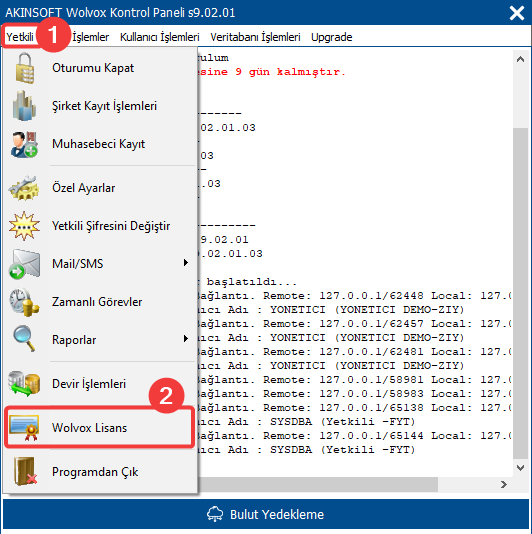This screenshot has height=534, width=532.
Task: Click the magnifier Raporlar icon
Action: pyautogui.click(x=24, y=339)
